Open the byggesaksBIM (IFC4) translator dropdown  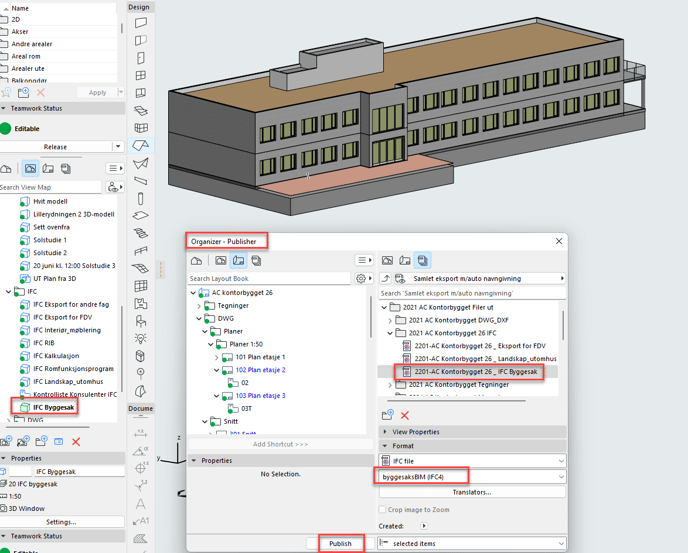tap(472, 477)
